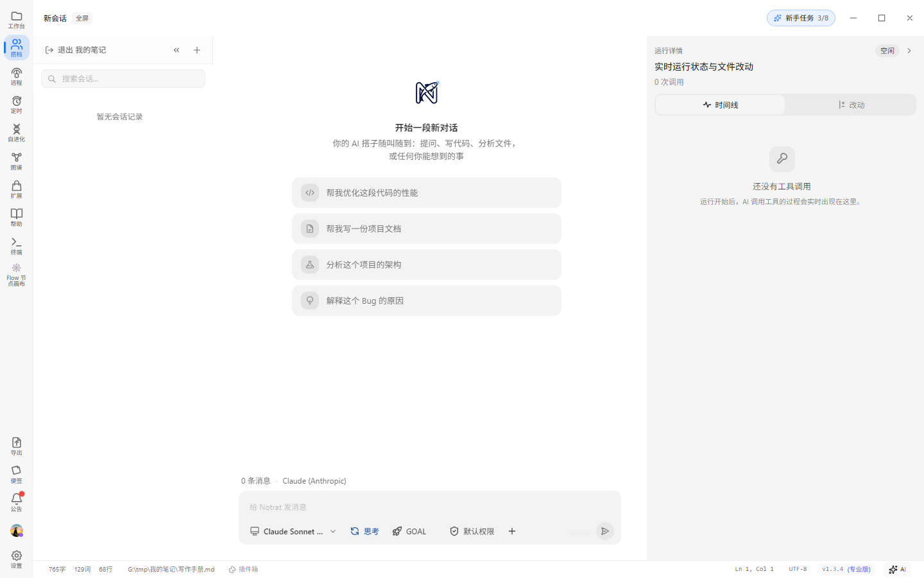The width and height of the screenshot is (924, 578).
Task: Open the 工作台 workspace sidebar icon
Action: click(x=17, y=20)
